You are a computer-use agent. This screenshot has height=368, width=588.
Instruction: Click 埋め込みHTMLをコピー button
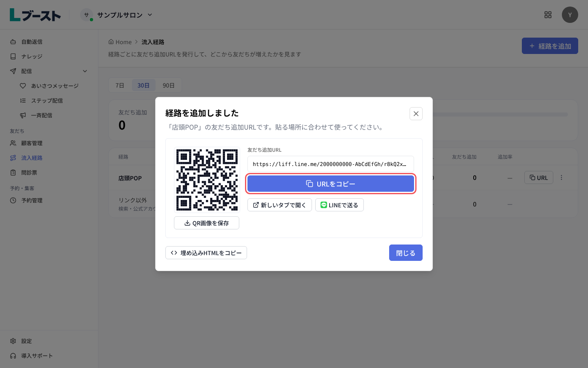tap(206, 253)
